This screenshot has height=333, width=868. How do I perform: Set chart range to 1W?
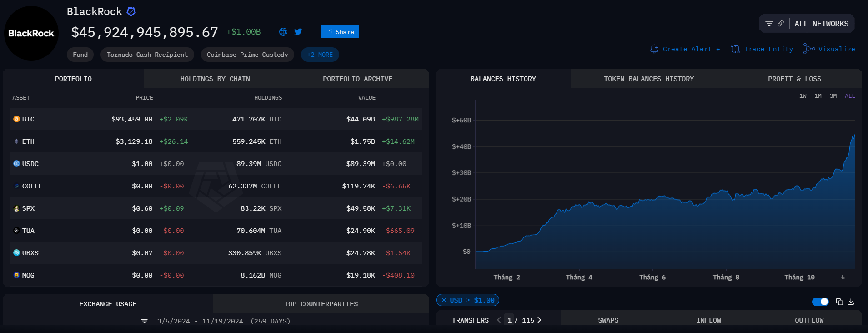pos(803,96)
